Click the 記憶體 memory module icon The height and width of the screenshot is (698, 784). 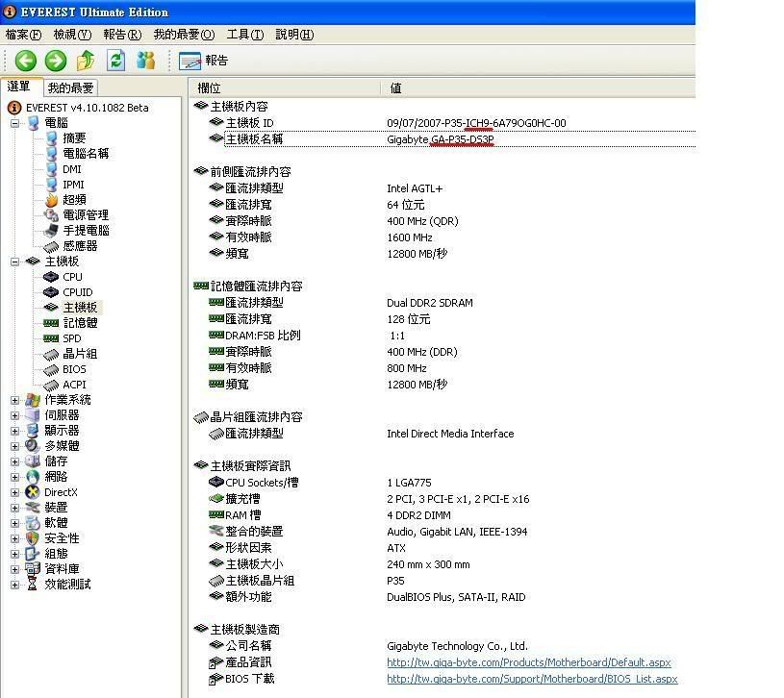(x=51, y=323)
